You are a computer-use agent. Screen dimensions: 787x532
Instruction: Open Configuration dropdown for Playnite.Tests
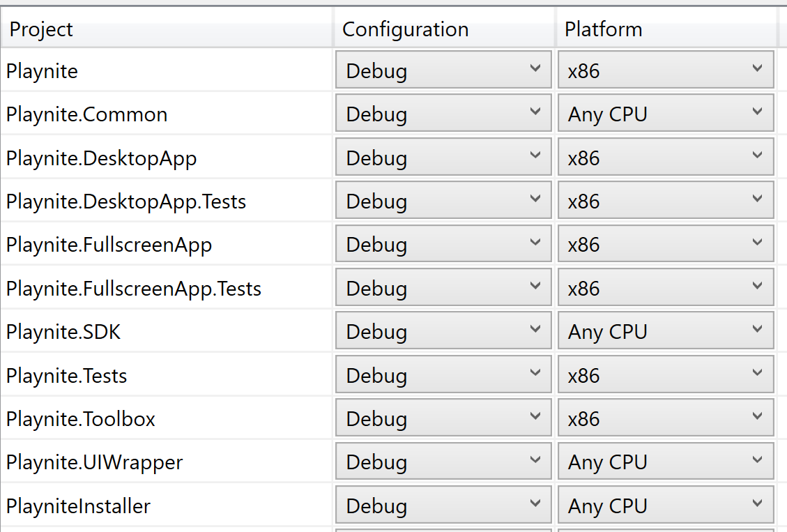(443, 374)
